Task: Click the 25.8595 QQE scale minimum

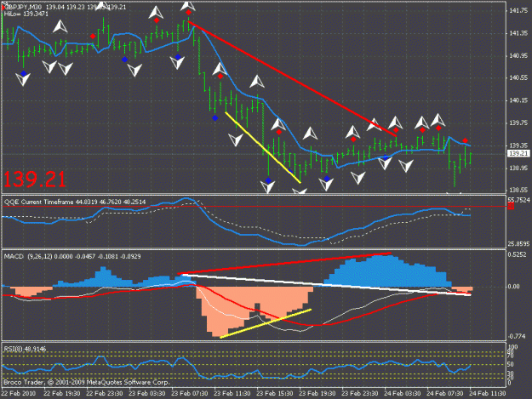Action: [x=518, y=244]
